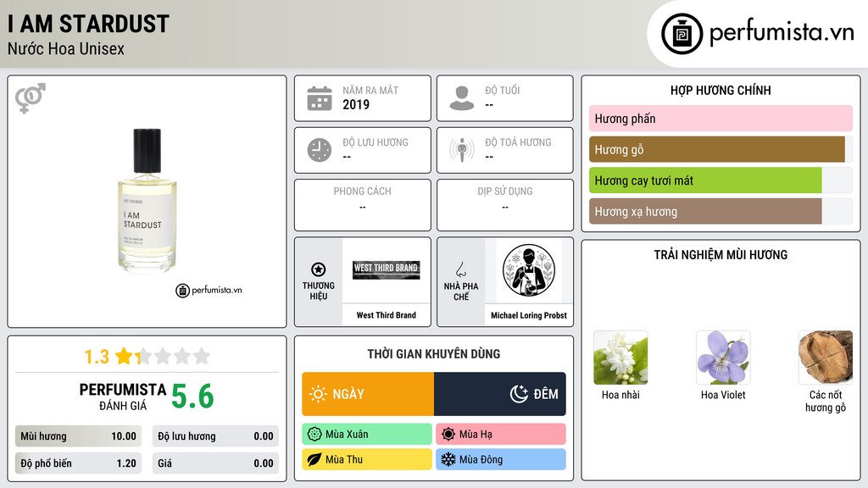868x488 pixels.
Task: Click the Hoa Violet note caption
Action: point(723,395)
